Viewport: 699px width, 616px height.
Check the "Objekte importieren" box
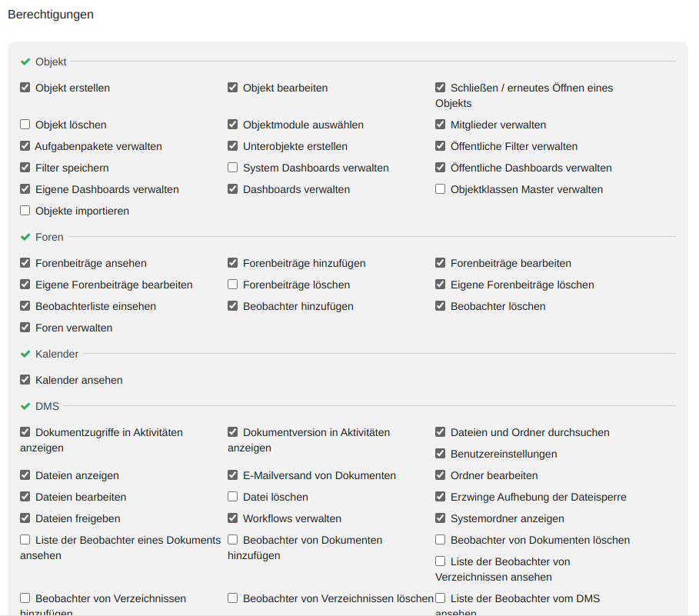pos(25,211)
